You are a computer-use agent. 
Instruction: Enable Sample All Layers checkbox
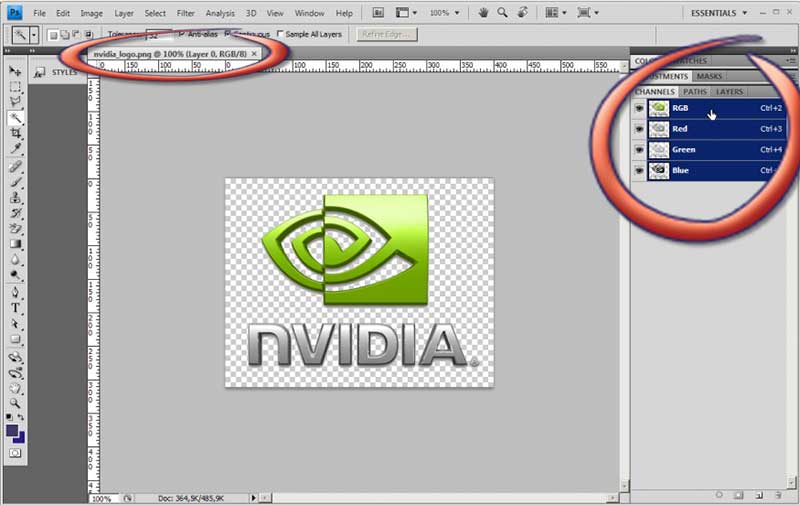(280, 34)
